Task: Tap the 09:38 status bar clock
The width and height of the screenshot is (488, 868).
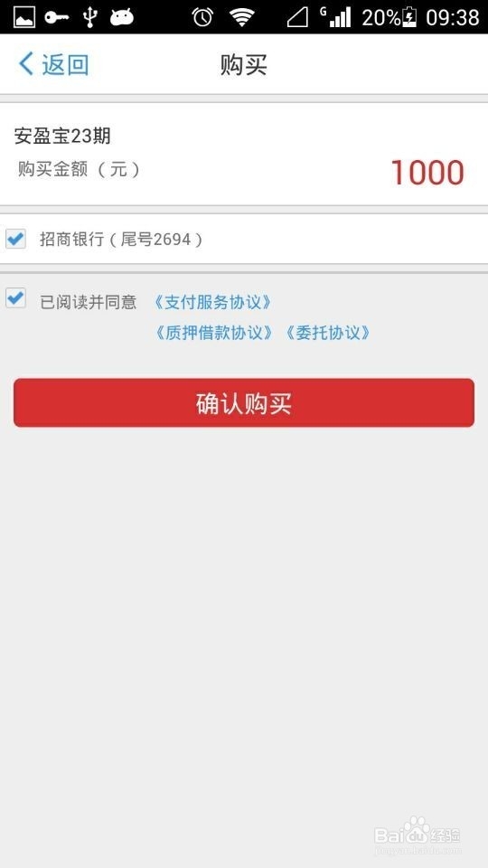Action: click(453, 18)
